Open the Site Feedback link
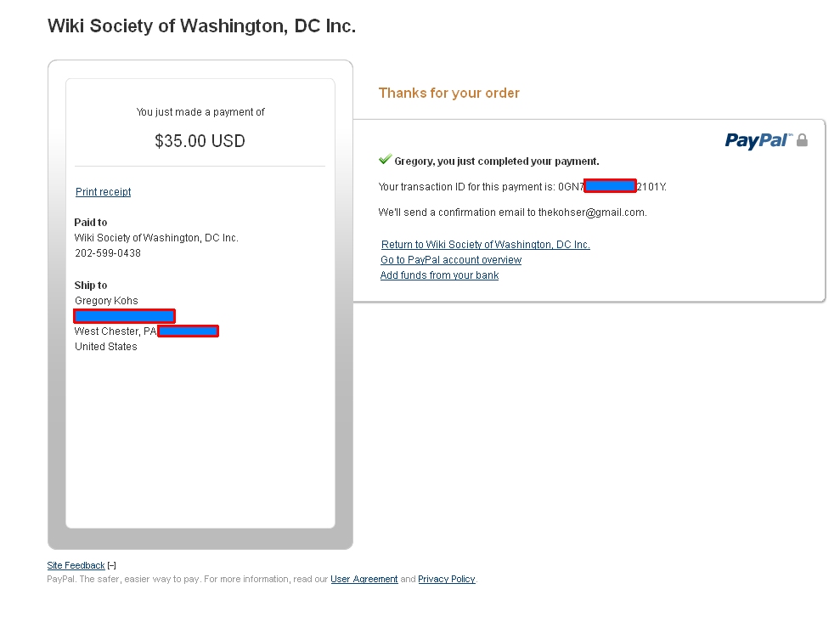 76,565
